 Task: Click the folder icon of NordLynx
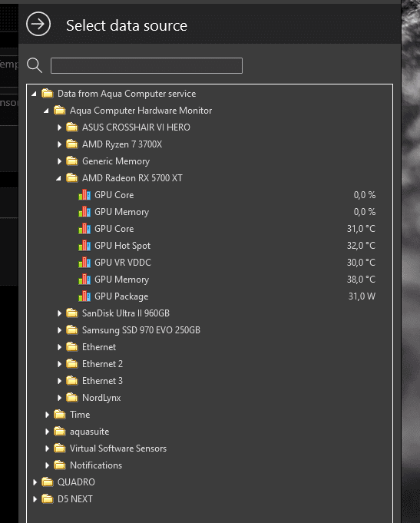(x=72, y=397)
